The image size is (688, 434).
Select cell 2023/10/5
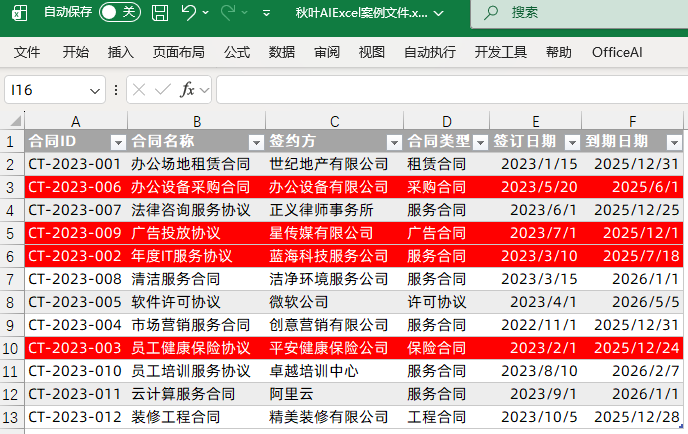click(536, 417)
